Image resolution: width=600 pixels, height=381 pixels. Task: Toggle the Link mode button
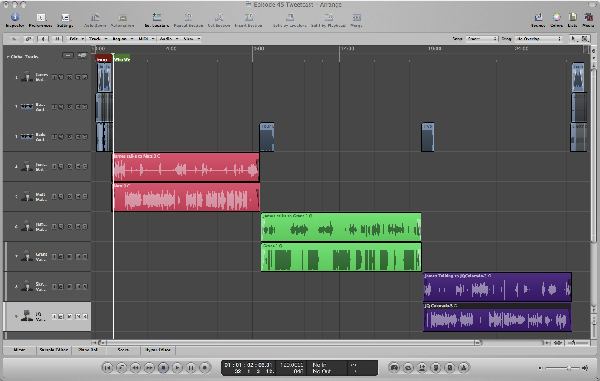tap(28, 39)
